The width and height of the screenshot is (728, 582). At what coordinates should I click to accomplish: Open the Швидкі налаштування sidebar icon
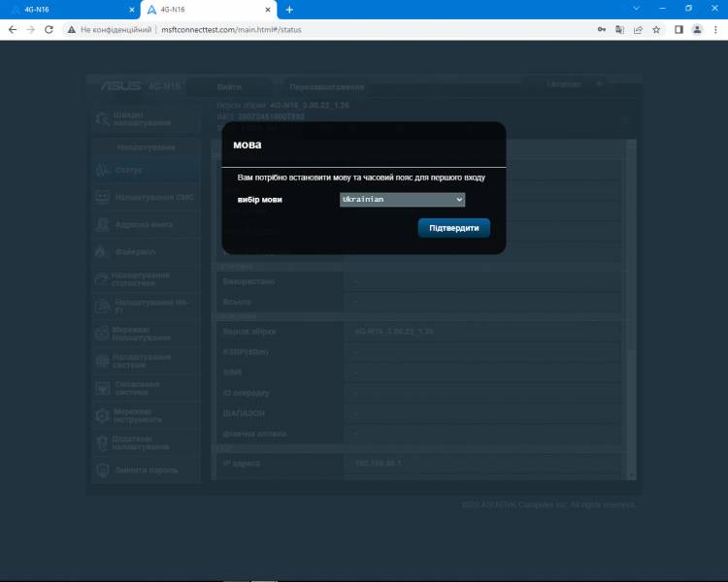click(102, 119)
